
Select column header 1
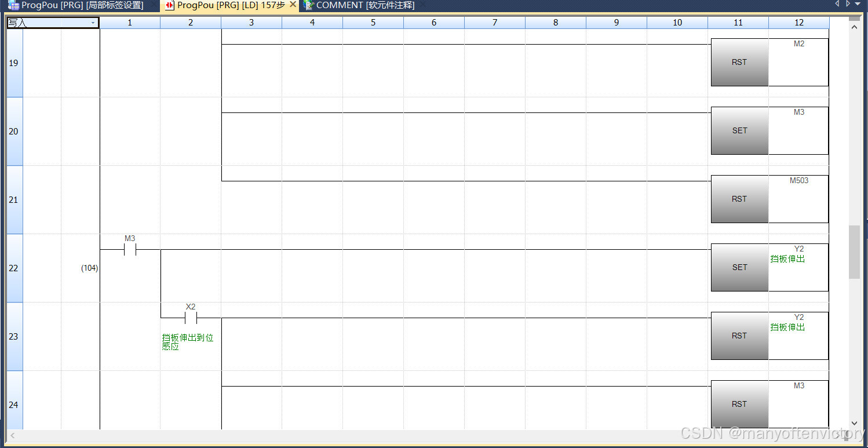coord(130,23)
